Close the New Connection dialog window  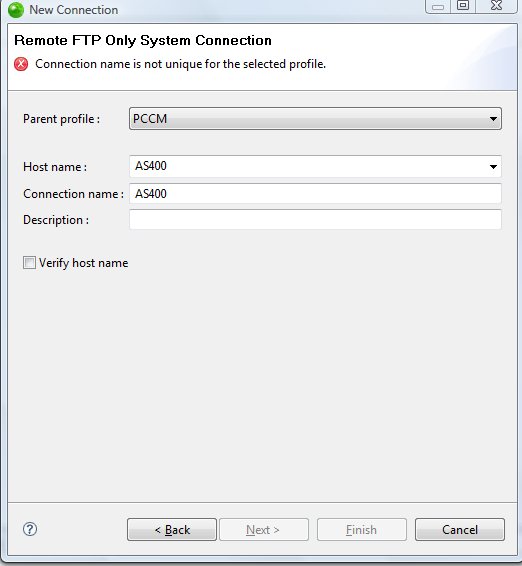point(496,6)
